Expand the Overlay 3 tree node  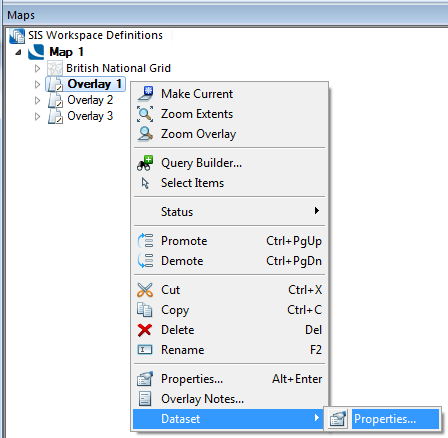[x=37, y=116]
